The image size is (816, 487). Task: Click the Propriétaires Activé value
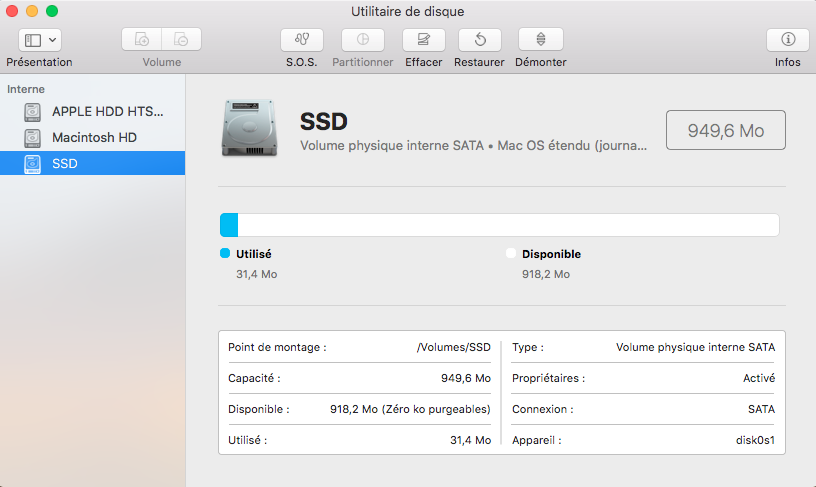click(x=759, y=378)
